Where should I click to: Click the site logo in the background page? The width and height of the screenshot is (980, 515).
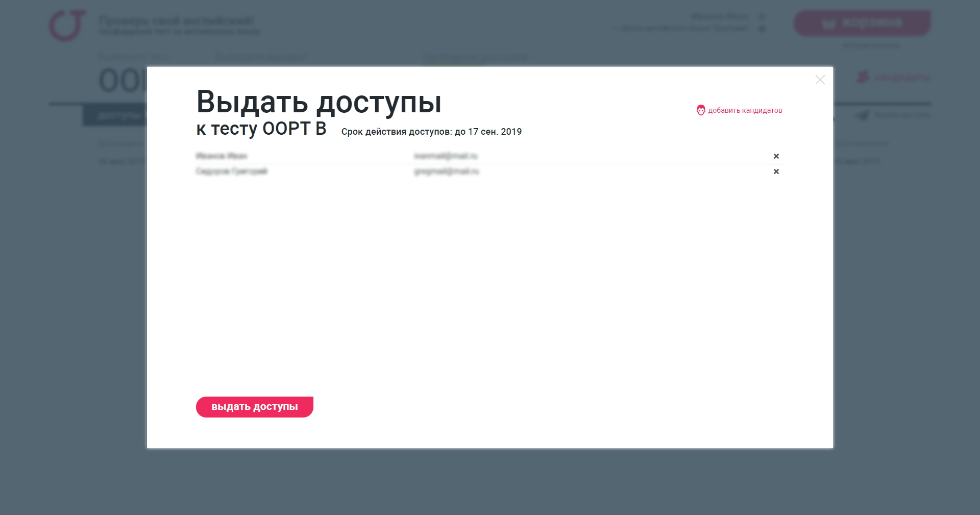(x=67, y=26)
